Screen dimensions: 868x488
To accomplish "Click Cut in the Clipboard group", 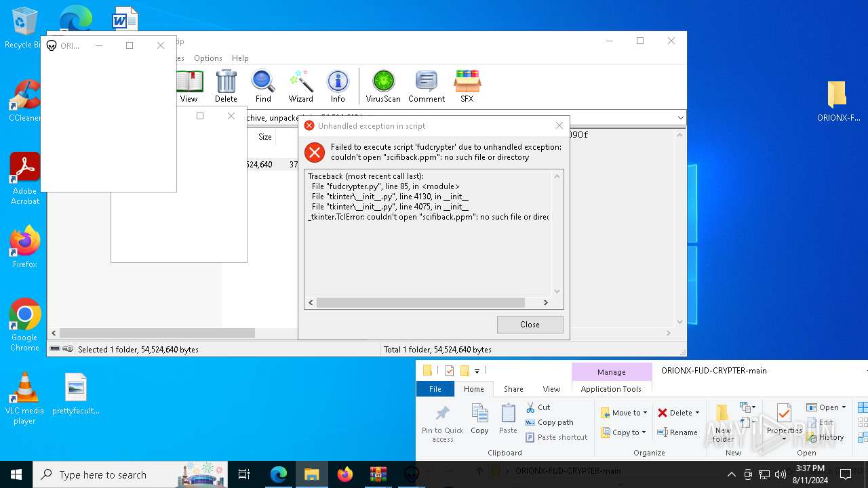I will [x=538, y=407].
